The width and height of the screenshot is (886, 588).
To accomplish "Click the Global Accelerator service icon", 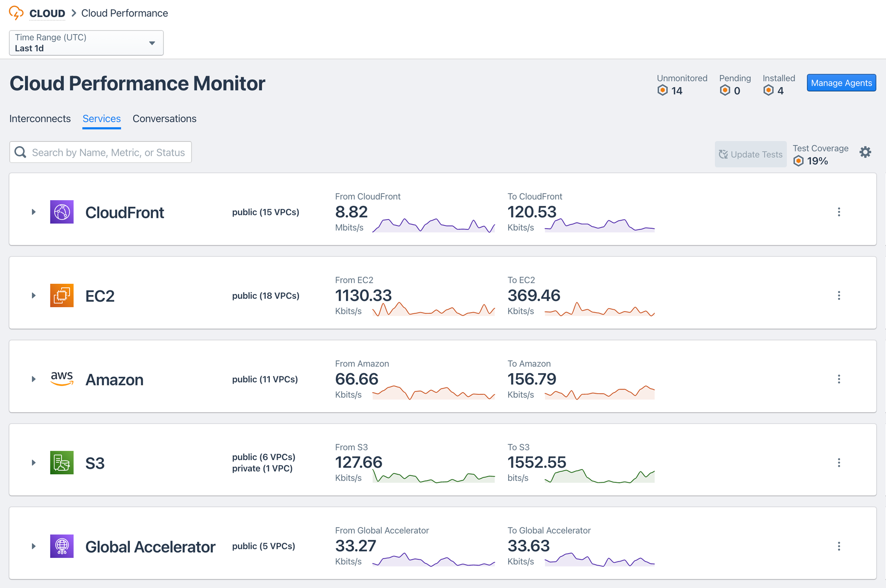I will click(x=62, y=546).
